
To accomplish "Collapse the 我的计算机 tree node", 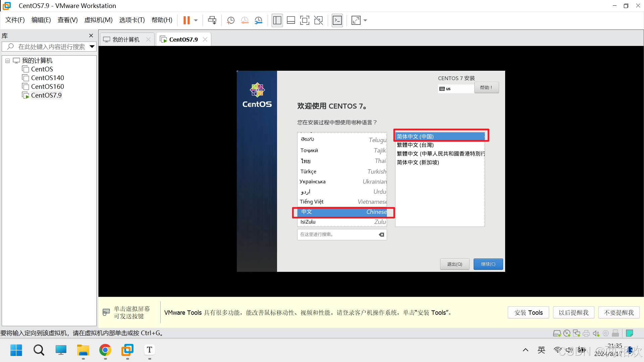I will [7, 61].
